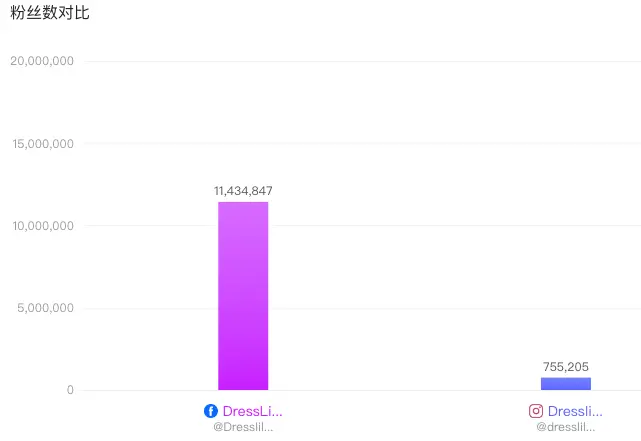The width and height of the screenshot is (641, 441).
Task: Click the Facebook logo icon
Action: point(211,411)
